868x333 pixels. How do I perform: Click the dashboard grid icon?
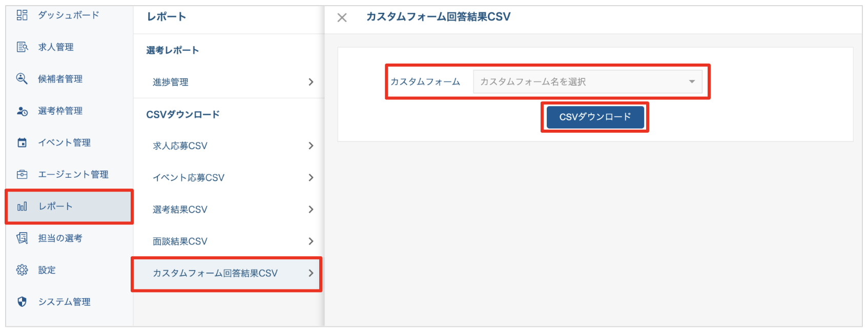(x=22, y=15)
